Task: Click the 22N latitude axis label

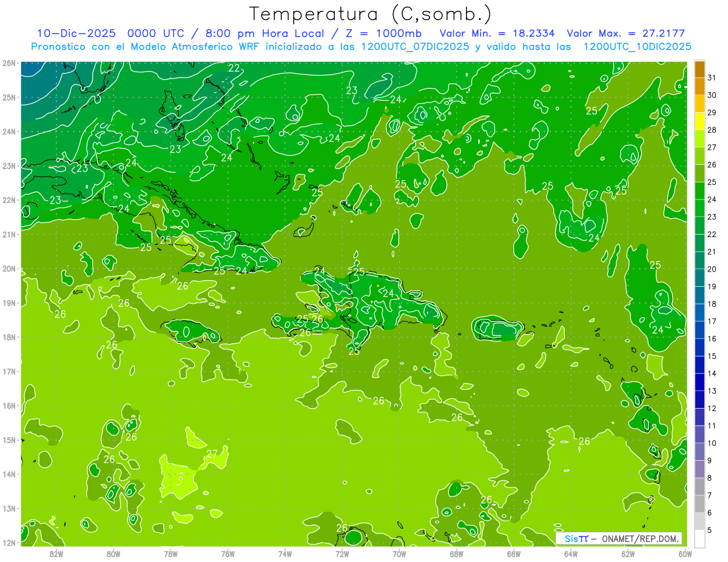Action: (x=9, y=200)
